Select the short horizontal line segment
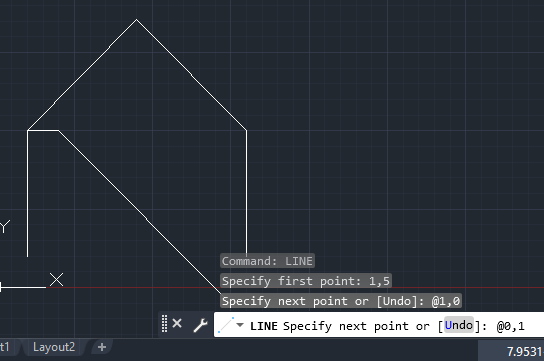This screenshot has width=544, height=361. 43,131
